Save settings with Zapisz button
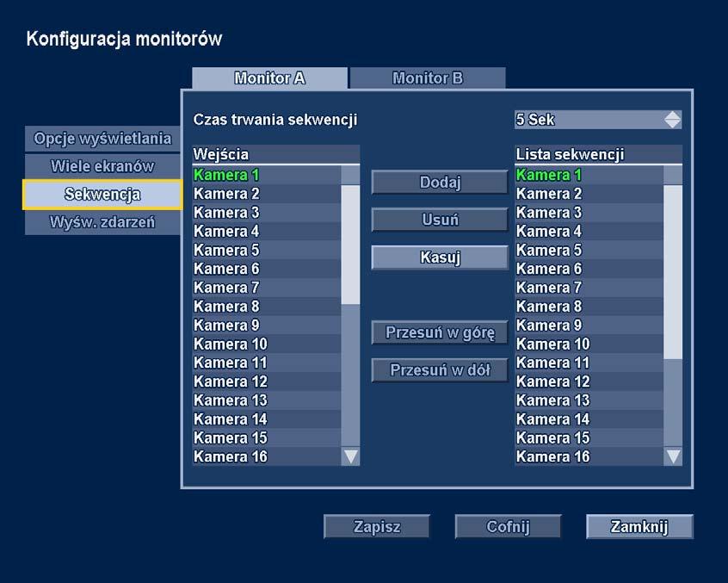The image size is (728, 583). [x=377, y=526]
